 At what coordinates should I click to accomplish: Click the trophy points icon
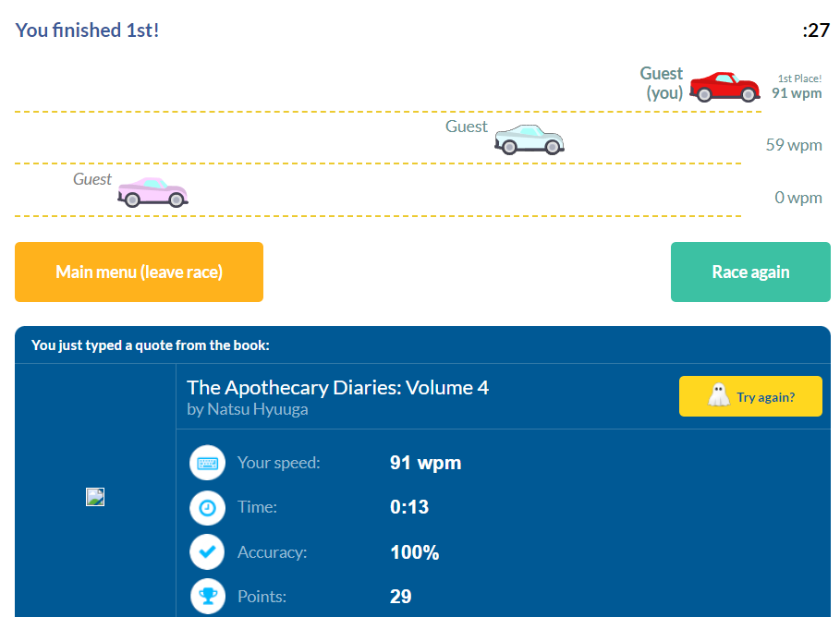(x=207, y=597)
